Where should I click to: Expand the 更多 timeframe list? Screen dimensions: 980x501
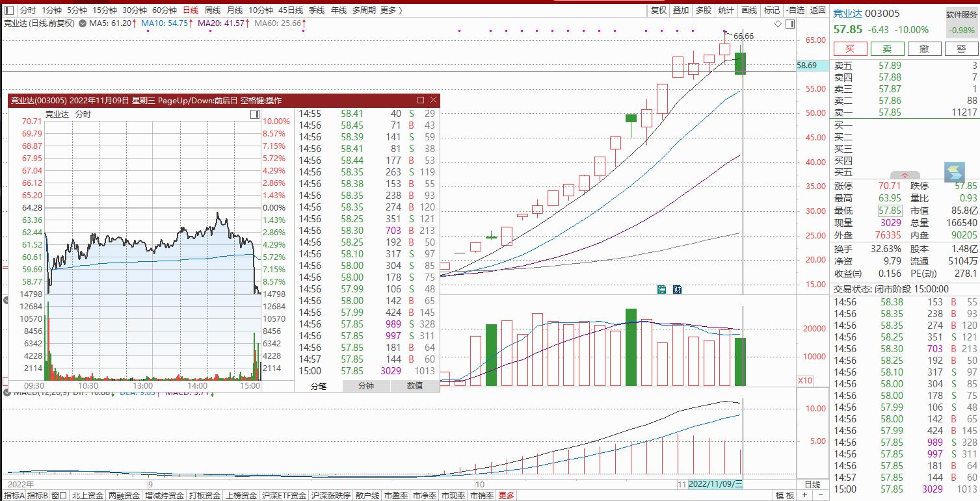coord(391,10)
